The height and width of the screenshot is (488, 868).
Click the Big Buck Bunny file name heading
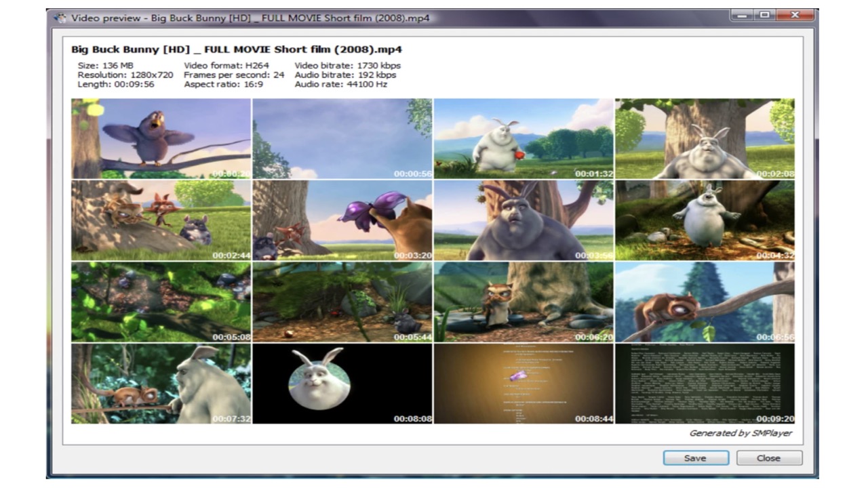pos(237,49)
